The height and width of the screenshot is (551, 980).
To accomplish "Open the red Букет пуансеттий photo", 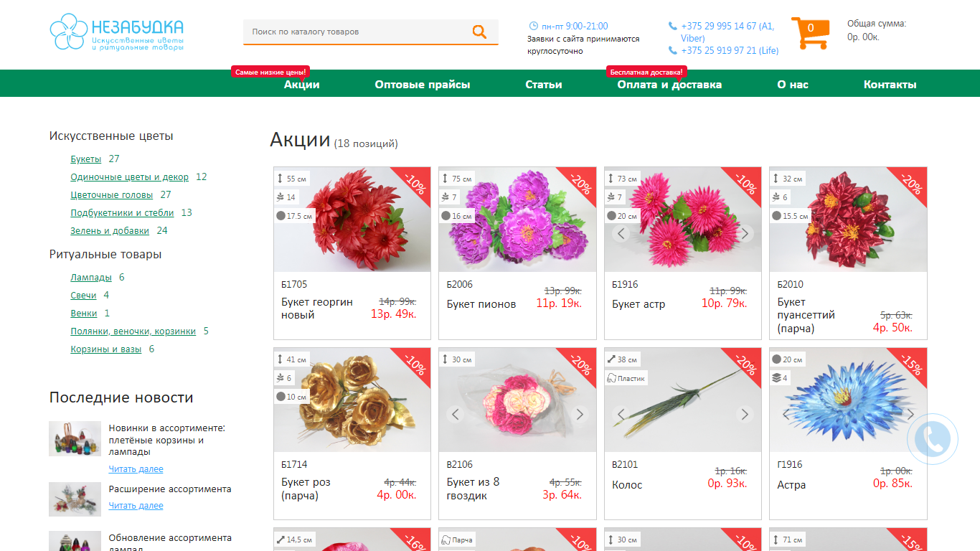I will point(848,220).
